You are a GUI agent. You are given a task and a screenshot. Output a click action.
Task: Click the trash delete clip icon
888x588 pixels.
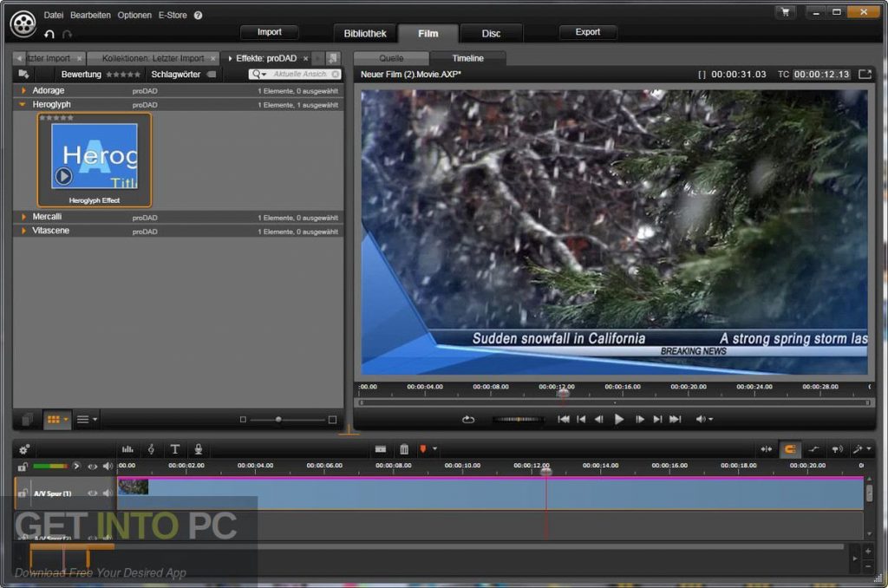click(404, 449)
